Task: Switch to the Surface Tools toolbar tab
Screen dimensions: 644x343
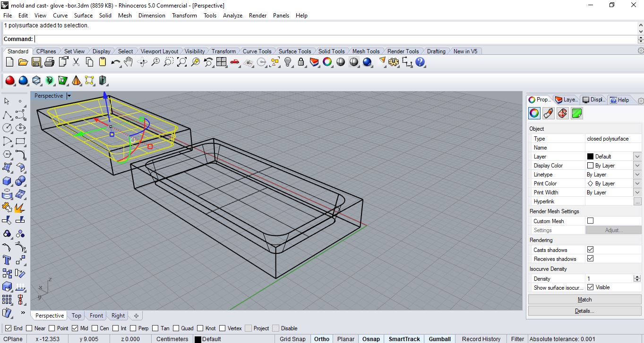Action: click(294, 51)
